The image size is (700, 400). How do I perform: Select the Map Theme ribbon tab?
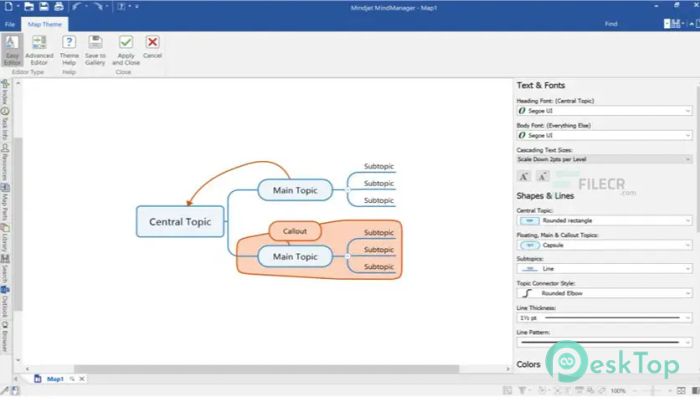45,24
